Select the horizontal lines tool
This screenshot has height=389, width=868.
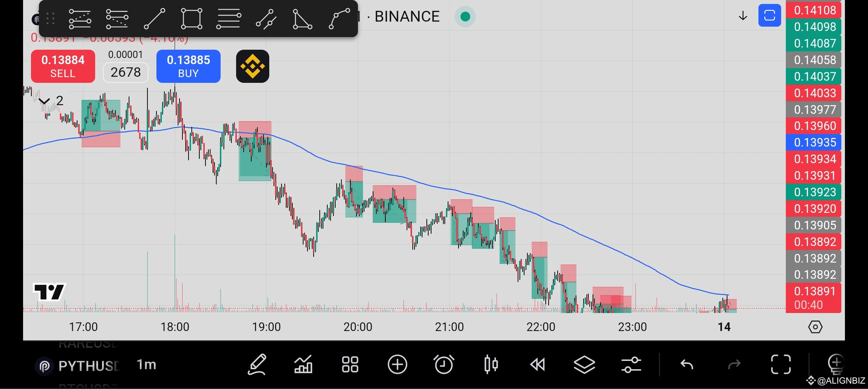click(x=229, y=18)
